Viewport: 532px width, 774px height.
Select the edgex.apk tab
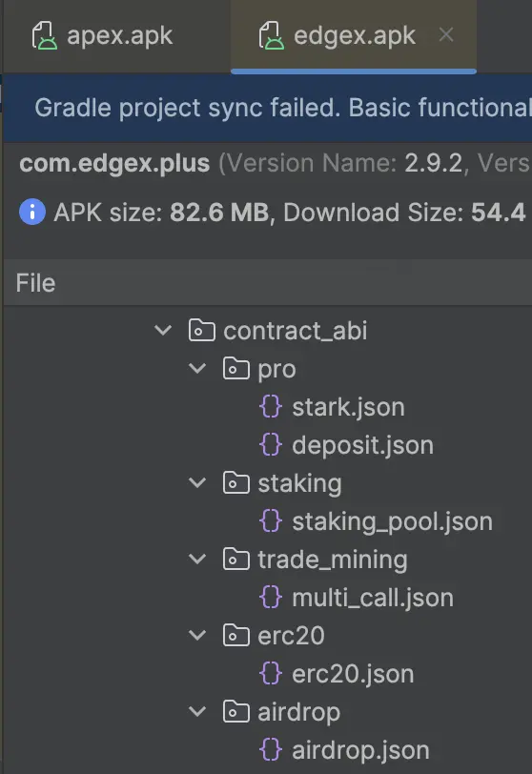(x=338, y=35)
